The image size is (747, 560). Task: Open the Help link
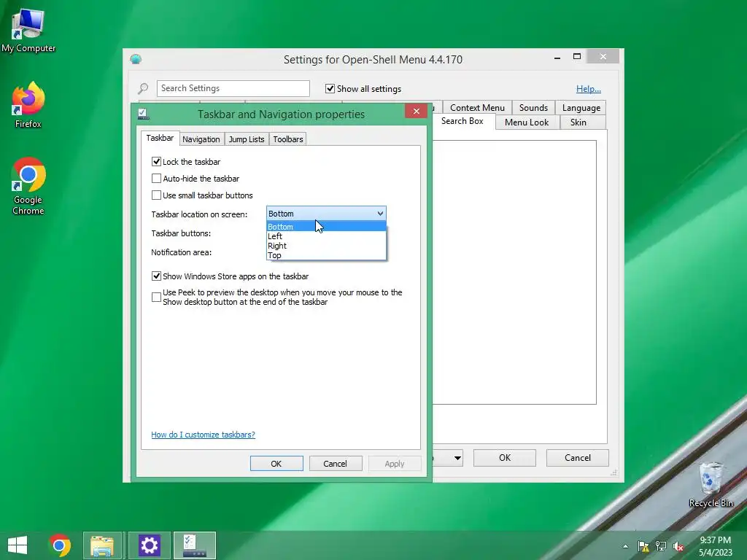[x=589, y=89]
